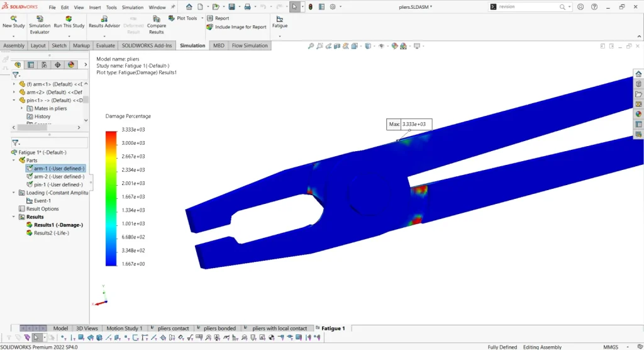Click the New document icon
Viewport: 644px width, 350px height.
200,6
